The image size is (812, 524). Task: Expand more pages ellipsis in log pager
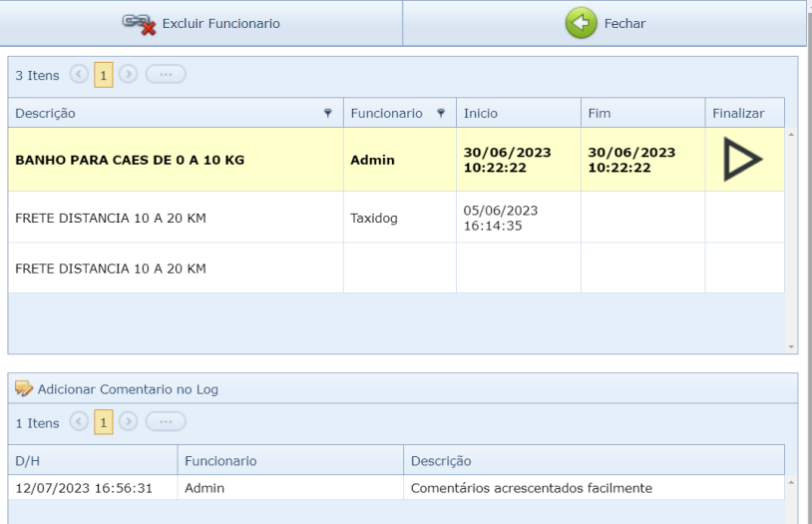166,422
